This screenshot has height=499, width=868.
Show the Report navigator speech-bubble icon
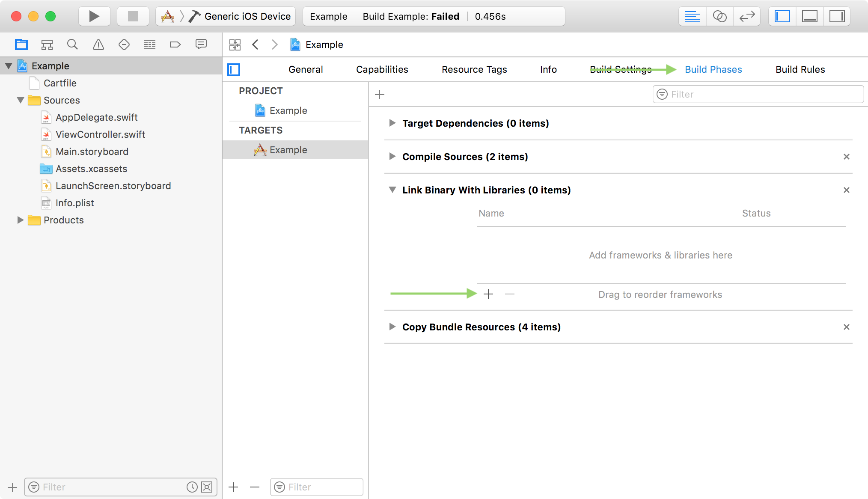(x=201, y=45)
